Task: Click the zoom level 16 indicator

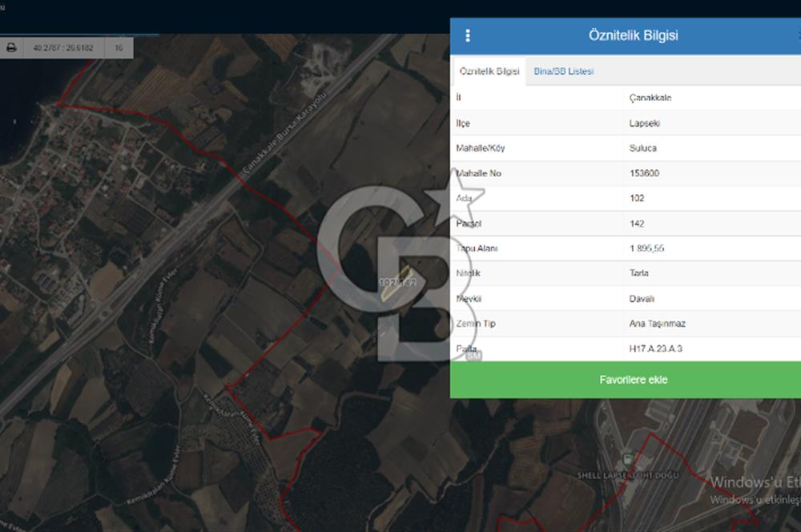Action: tap(119, 48)
